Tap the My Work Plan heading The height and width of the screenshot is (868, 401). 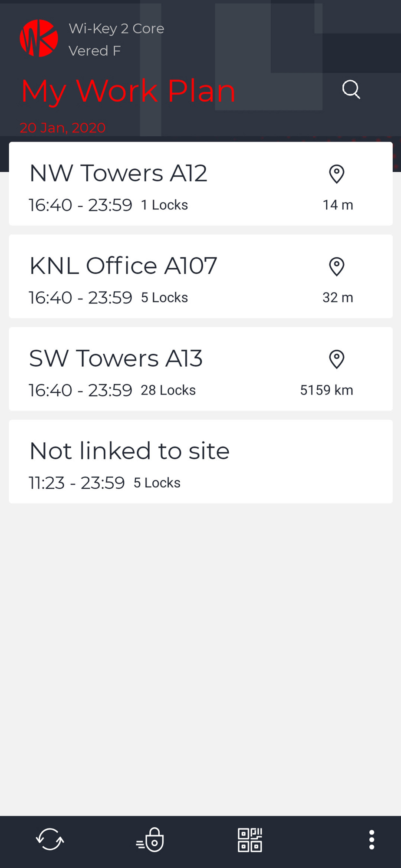(x=128, y=92)
